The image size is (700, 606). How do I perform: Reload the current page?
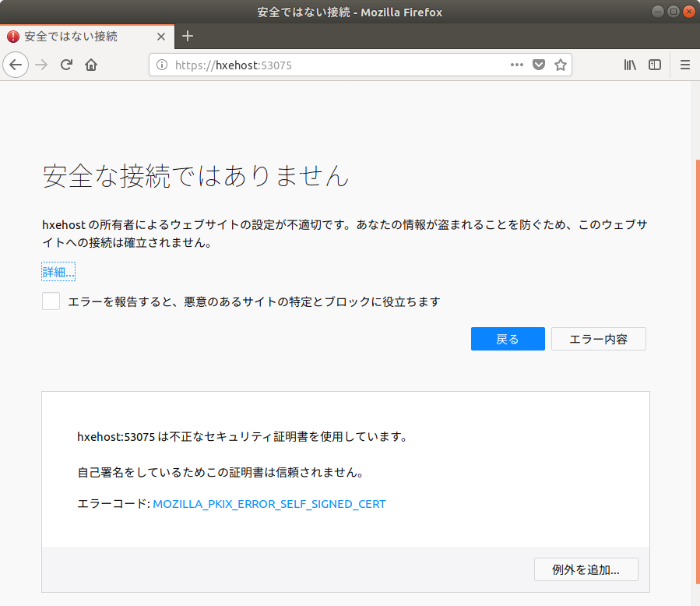click(x=65, y=65)
